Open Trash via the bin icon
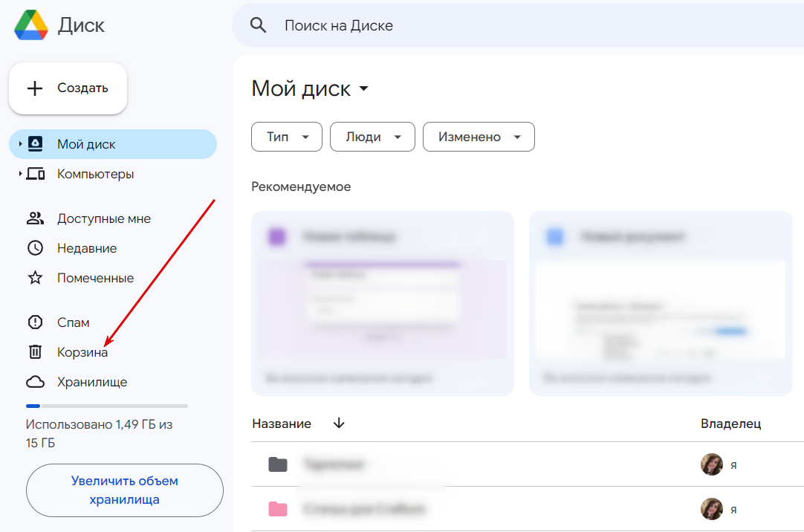The image size is (804, 532). (x=35, y=352)
